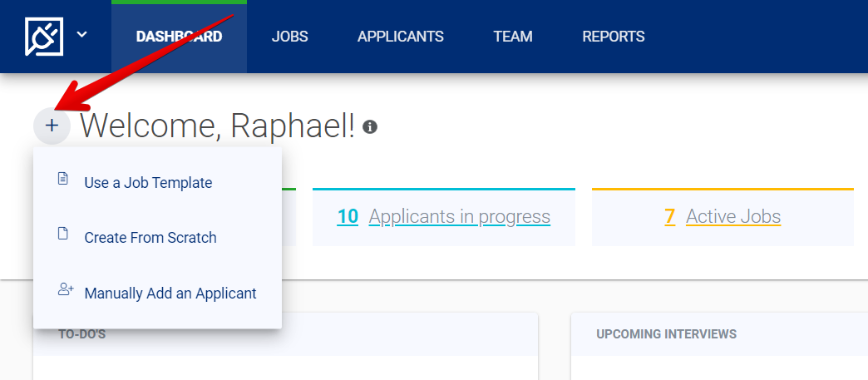
Task: Click the Upcoming Interviews panel header
Action: pos(666,334)
